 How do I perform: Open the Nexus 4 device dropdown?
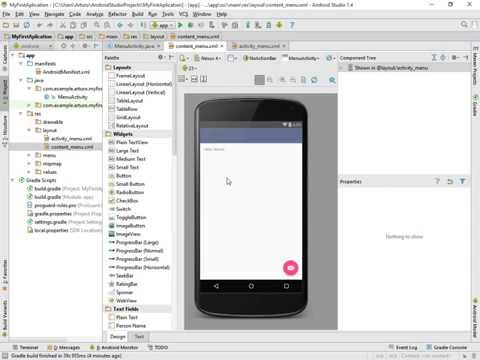coord(208,58)
